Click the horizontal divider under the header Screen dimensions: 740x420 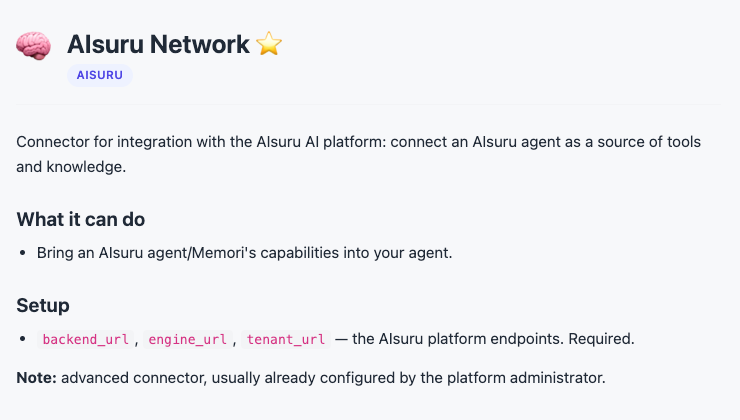click(x=368, y=104)
